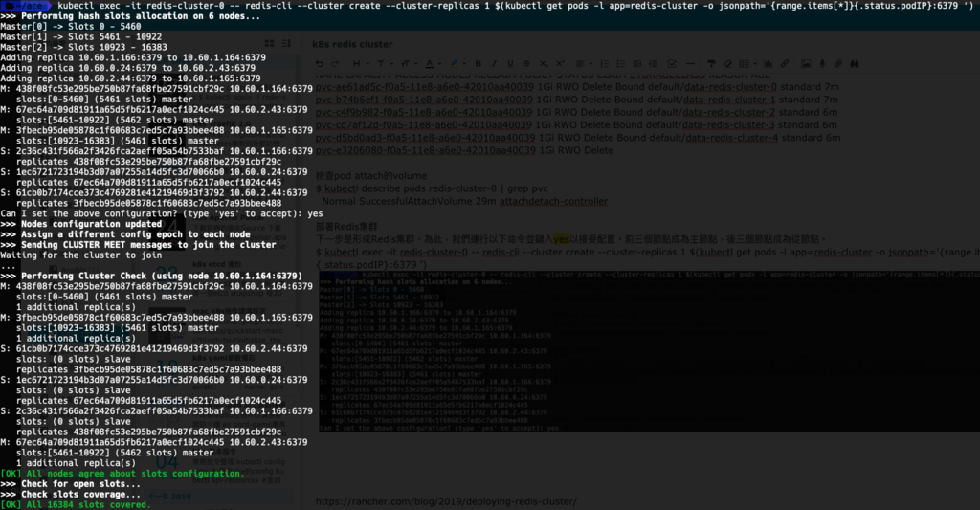Toggle strikethrough formatting
Viewport: 980px width, 510px height.
(x=526, y=63)
